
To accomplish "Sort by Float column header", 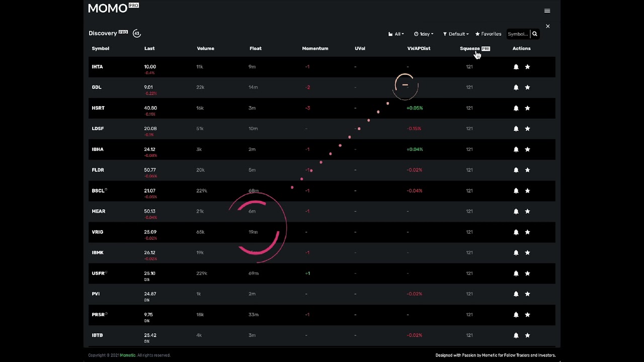I will click(x=256, y=49).
